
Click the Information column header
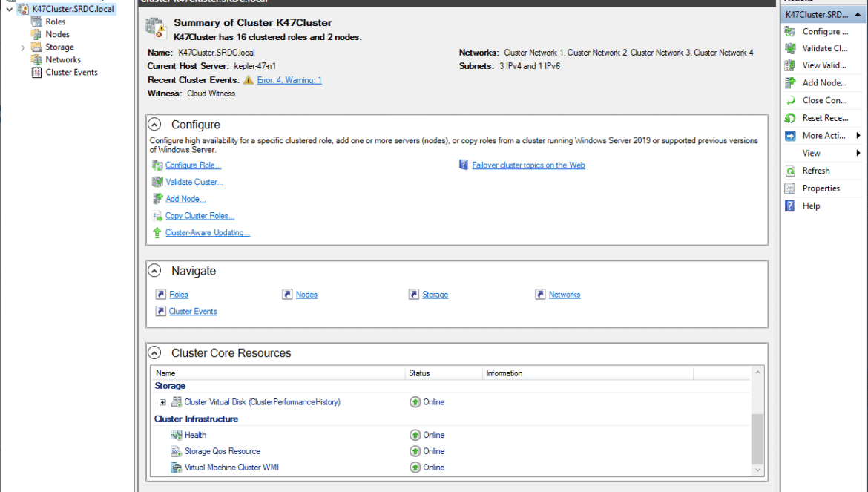click(588, 373)
